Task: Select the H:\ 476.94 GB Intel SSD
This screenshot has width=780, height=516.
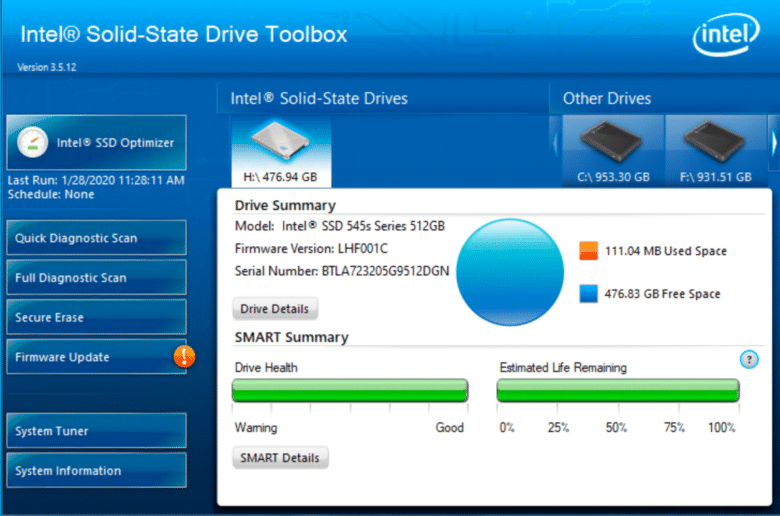Action: (281, 152)
